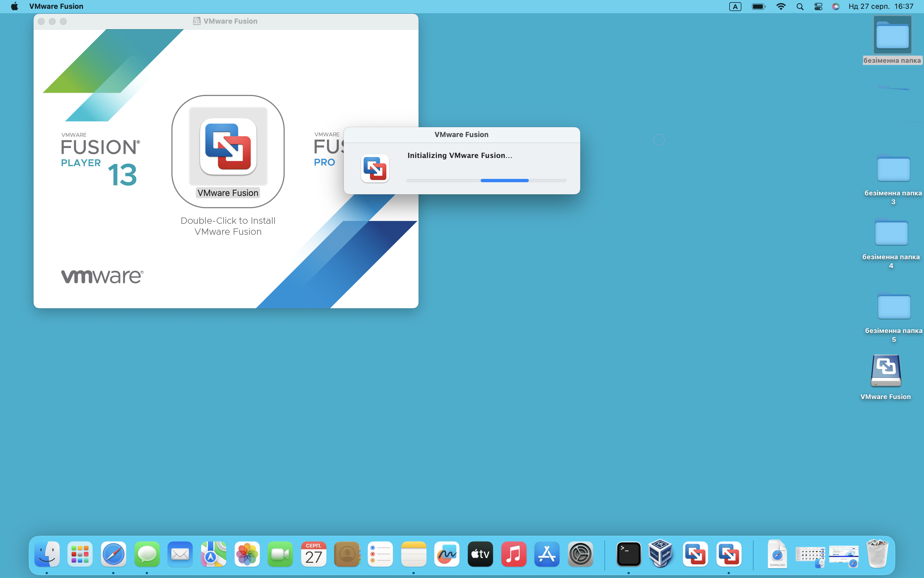Open Contacts from the Dock

[347, 554]
